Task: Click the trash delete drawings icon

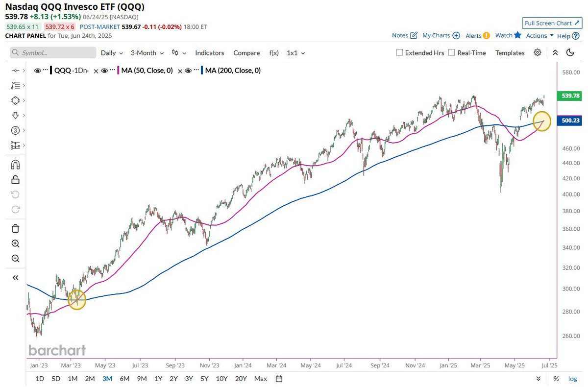Action: (x=15, y=228)
